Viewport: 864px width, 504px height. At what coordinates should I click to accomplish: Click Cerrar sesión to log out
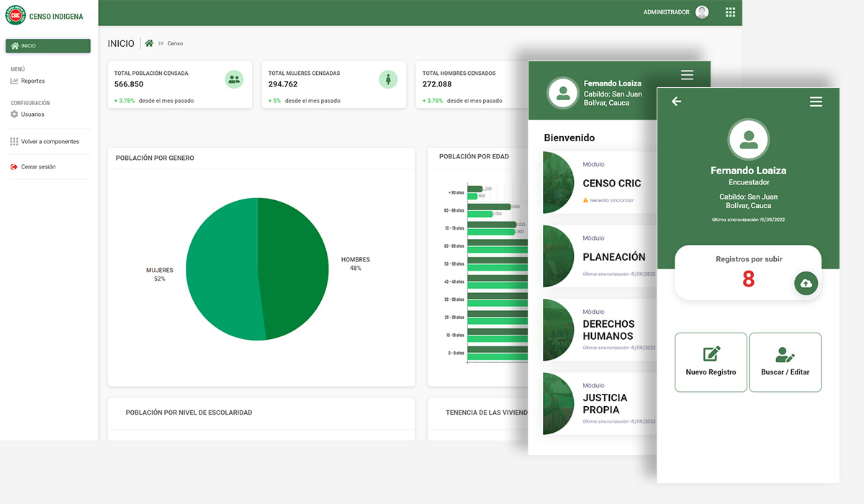point(38,167)
